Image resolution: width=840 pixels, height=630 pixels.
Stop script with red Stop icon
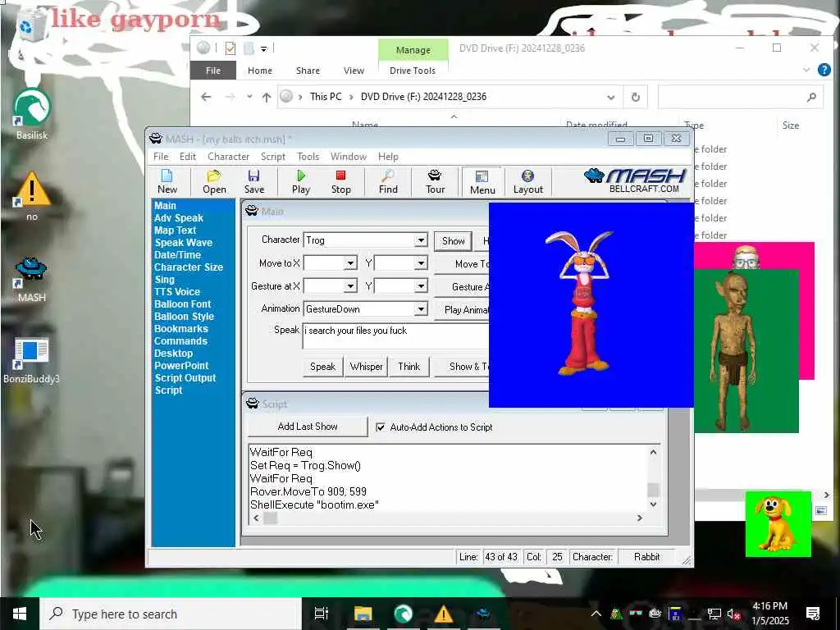340,181
